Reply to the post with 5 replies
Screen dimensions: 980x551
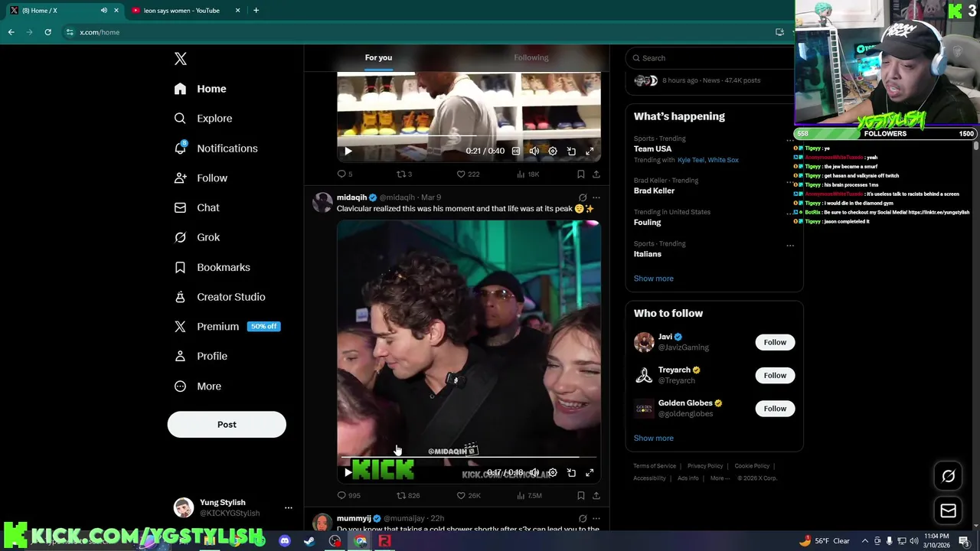click(345, 174)
